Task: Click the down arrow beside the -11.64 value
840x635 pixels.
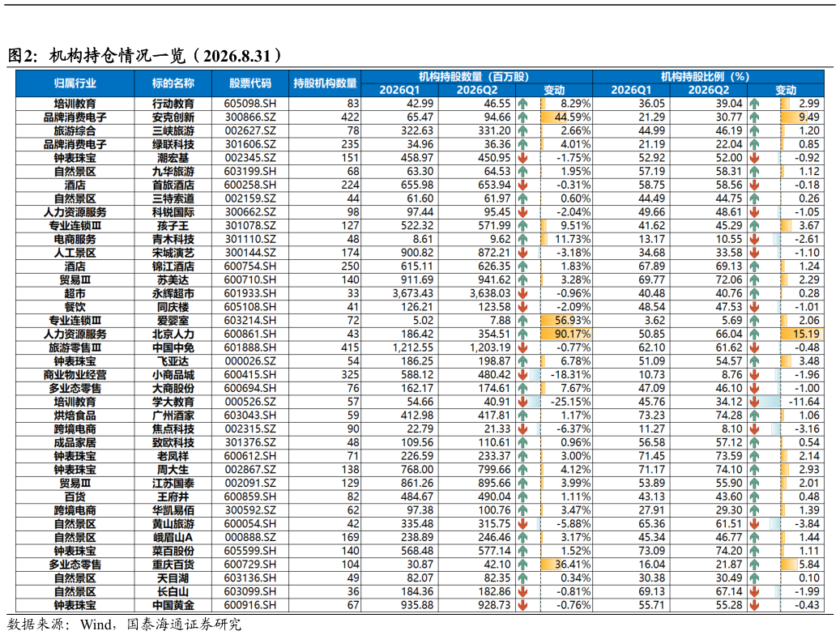Action: (754, 402)
